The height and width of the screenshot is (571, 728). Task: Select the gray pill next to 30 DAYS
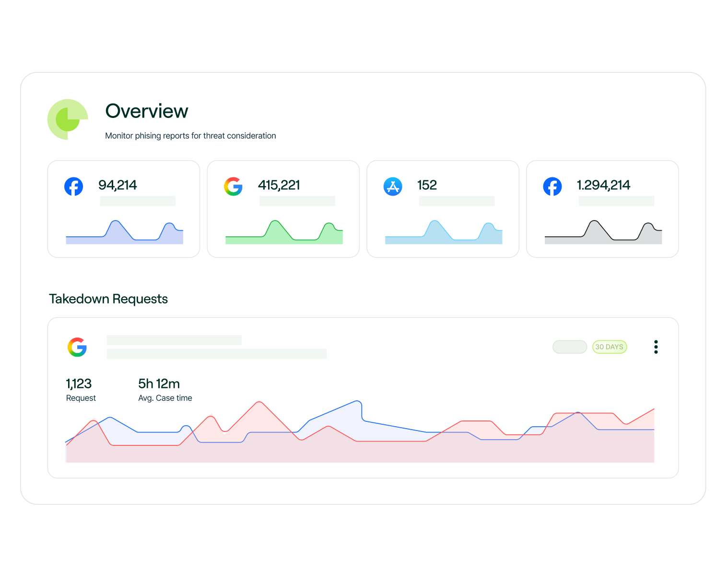click(x=570, y=347)
